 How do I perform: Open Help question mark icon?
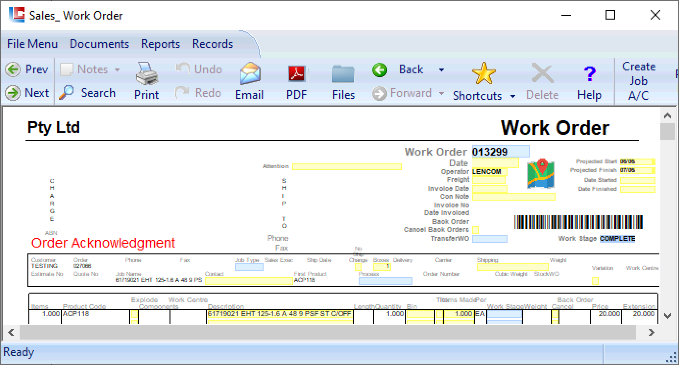point(589,74)
